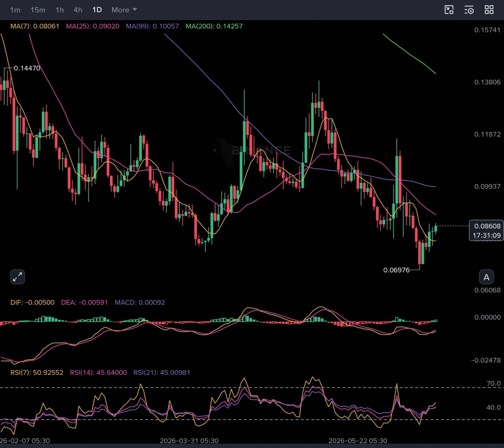Screen dimensions: 504x448
Task: Click the MA(25) indicator value
Action: tap(93, 26)
